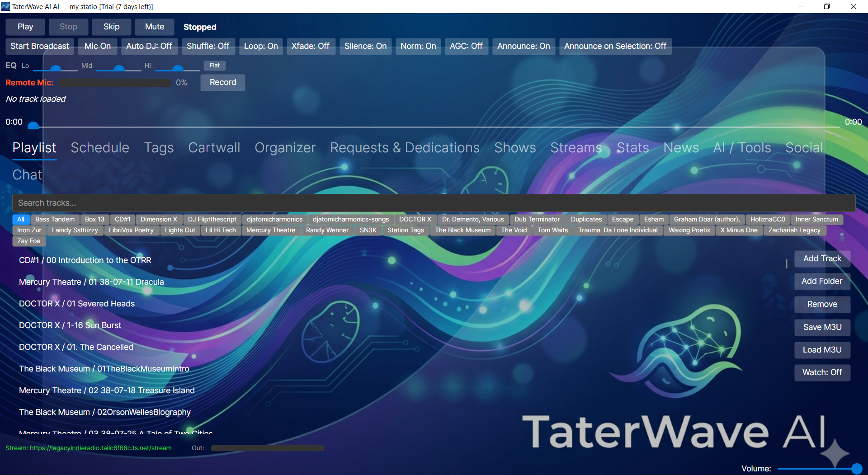Viewport: 868px width, 475px height.
Task: Click Flat to reset the EQ
Action: tap(214, 66)
